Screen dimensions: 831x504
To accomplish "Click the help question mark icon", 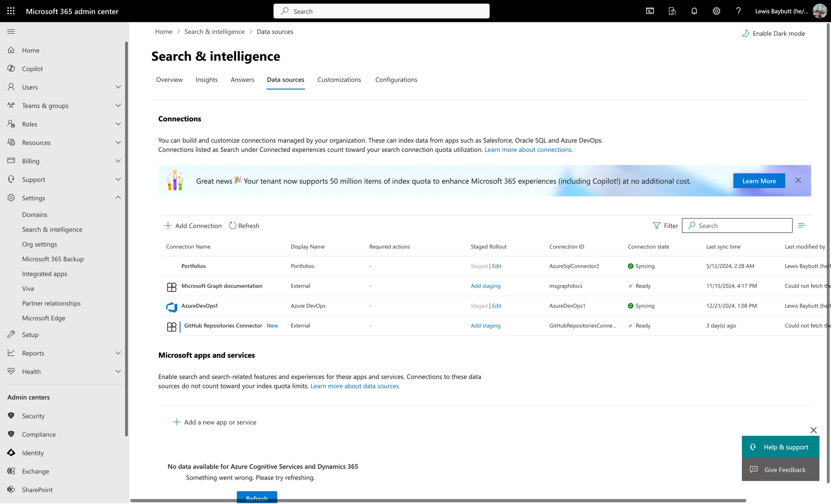I will [738, 11].
